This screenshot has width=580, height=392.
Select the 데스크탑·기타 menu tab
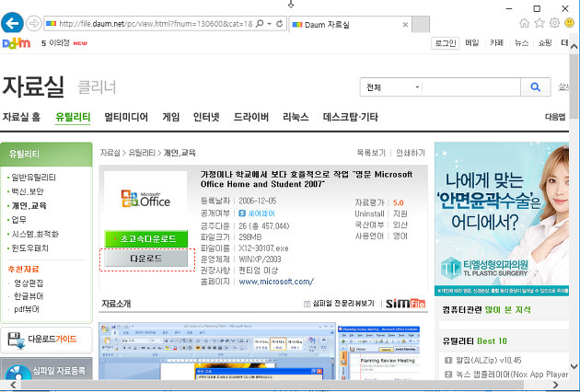350,117
